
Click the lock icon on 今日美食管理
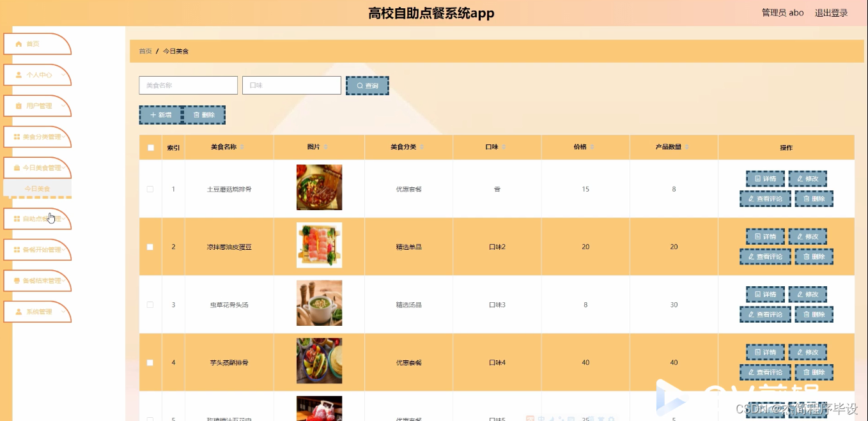click(17, 167)
